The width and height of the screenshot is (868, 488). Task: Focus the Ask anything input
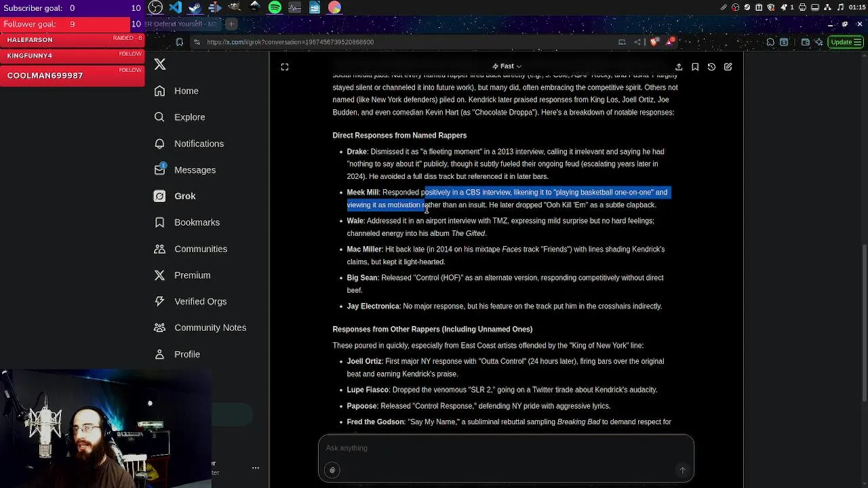[506, 448]
